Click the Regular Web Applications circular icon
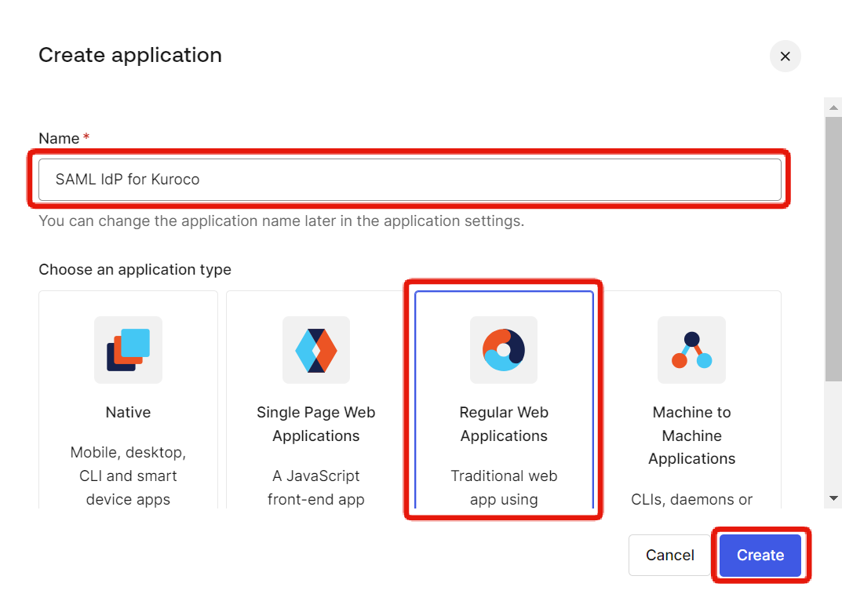 pos(504,350)
